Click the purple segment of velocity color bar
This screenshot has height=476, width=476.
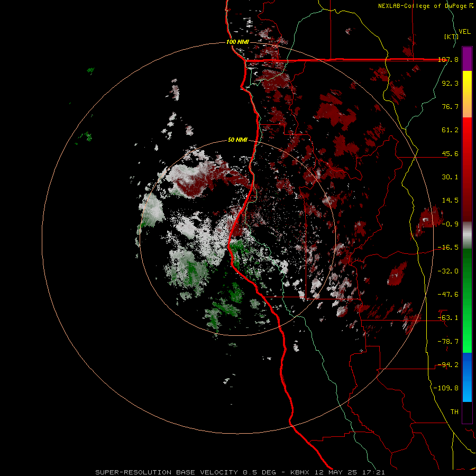point(467,59)
